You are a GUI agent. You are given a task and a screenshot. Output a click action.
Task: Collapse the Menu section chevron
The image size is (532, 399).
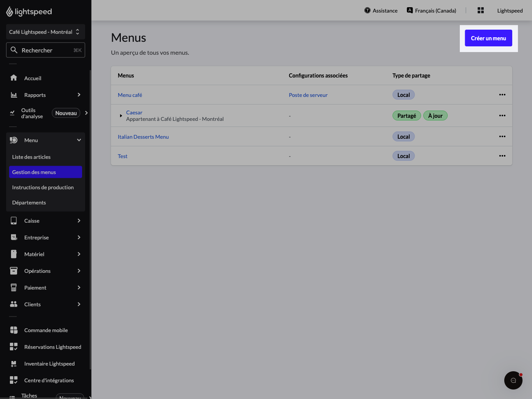click(x=79, y=140)
